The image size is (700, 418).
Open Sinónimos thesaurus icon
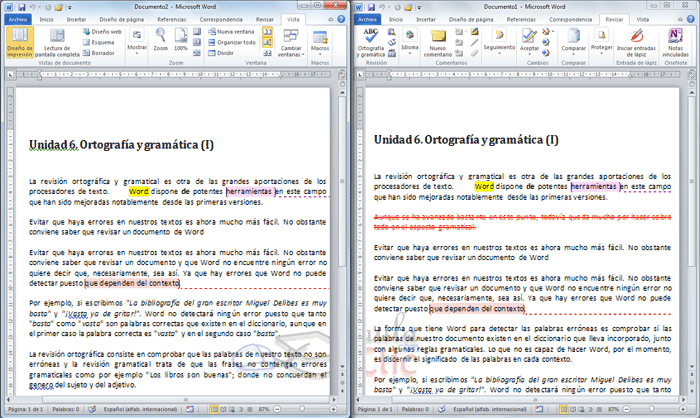(x=392, y=42)
